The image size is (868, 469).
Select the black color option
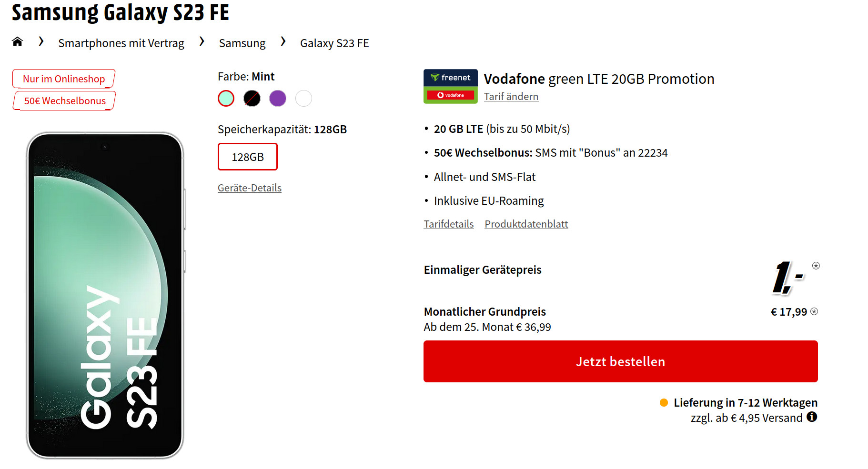(252, 98)
